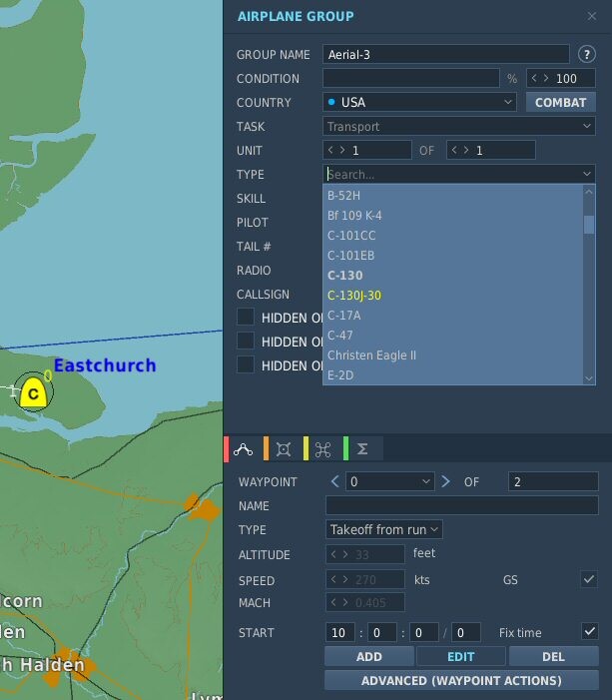Pick C-17A from the type list
This screenshot has height=700, width=612.
tap(452, 316)
